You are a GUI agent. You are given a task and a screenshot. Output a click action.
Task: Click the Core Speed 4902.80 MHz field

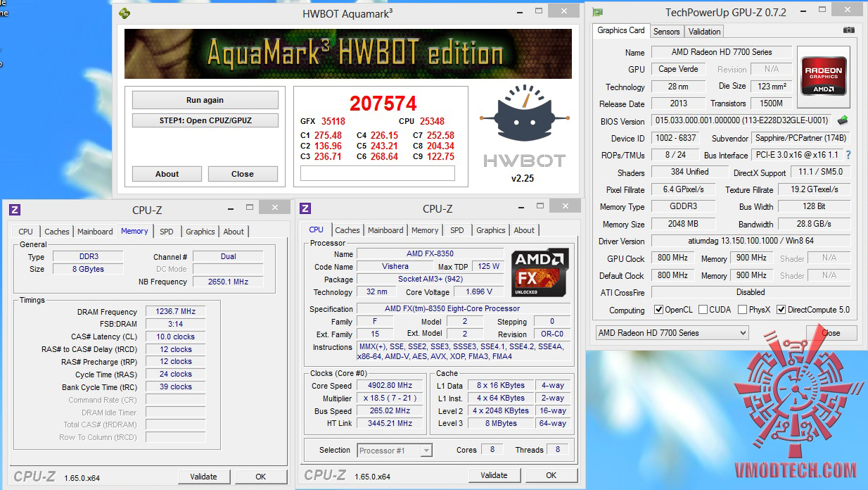(390, 386)
